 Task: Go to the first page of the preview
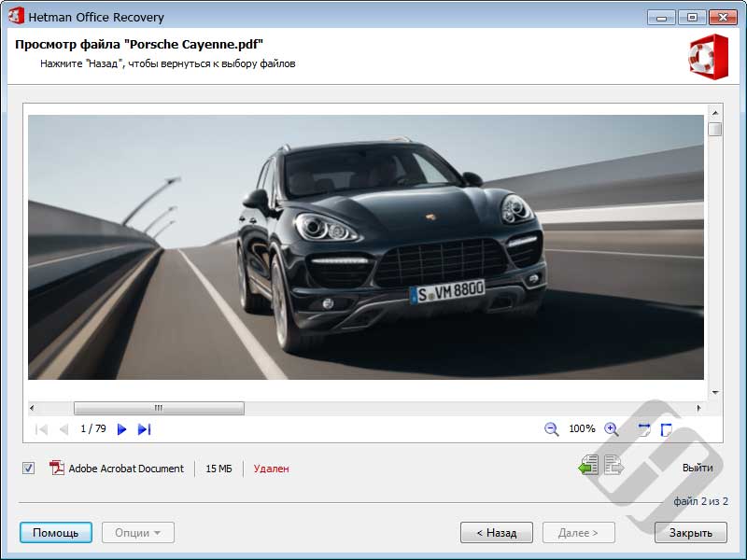(41, 429)
